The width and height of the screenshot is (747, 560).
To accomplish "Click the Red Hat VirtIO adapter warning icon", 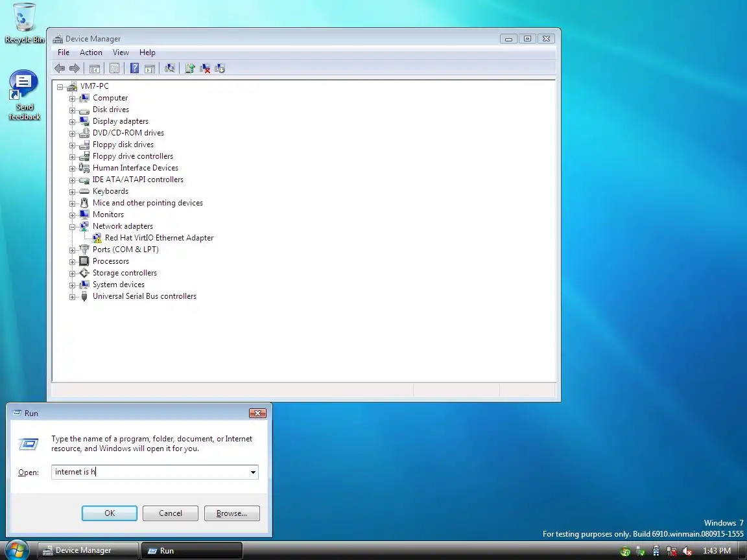I will pyautogui.click(x=97, y=238).
